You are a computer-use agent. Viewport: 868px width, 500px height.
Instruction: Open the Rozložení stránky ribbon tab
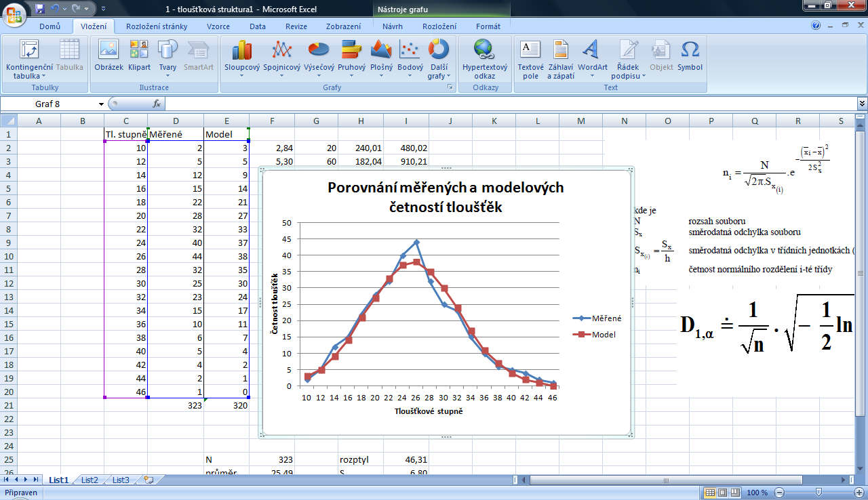coord(157,26)
